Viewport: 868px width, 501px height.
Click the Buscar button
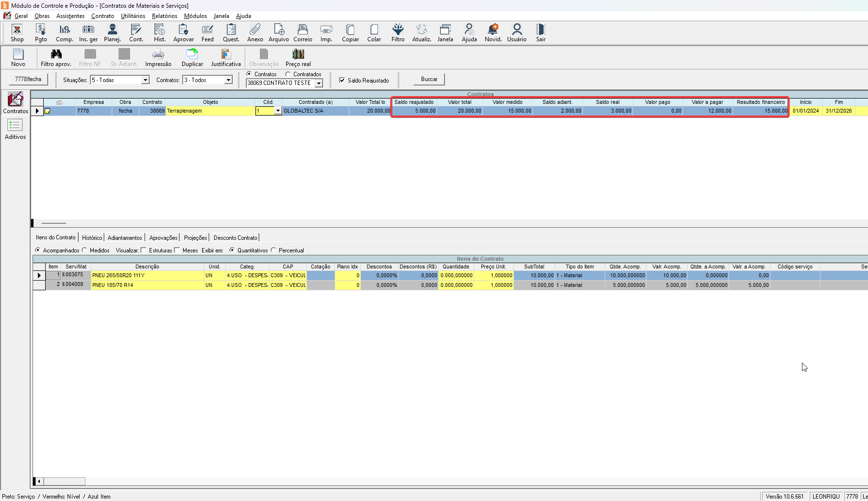click(x=429, y=79)
